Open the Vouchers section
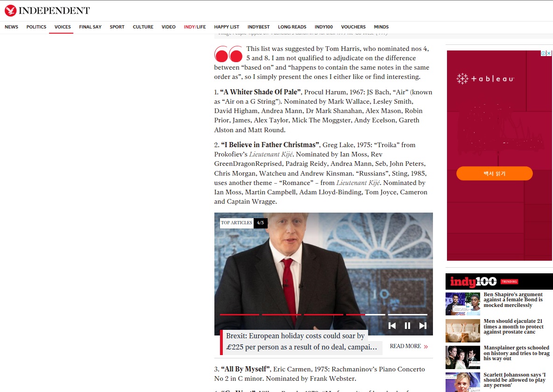Screen dimensions: 553x392 pos(353,27)
